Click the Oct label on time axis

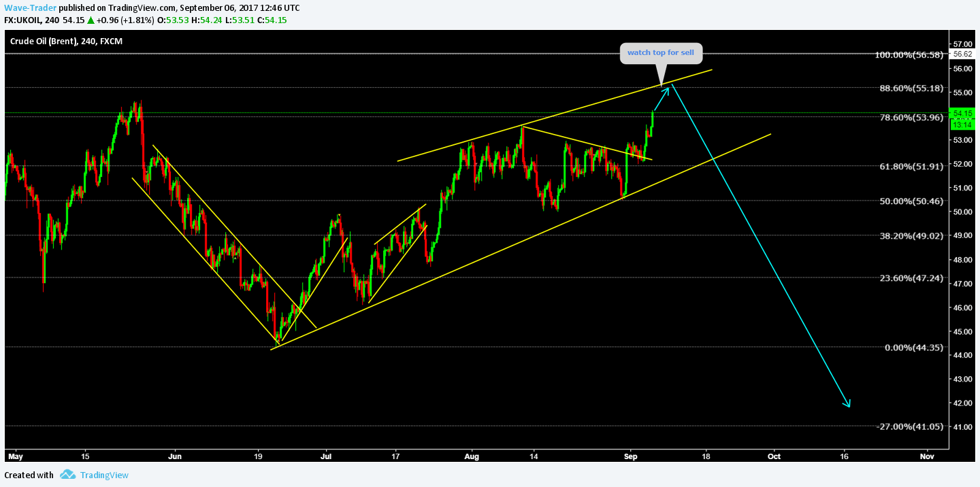tap(773, 457)
